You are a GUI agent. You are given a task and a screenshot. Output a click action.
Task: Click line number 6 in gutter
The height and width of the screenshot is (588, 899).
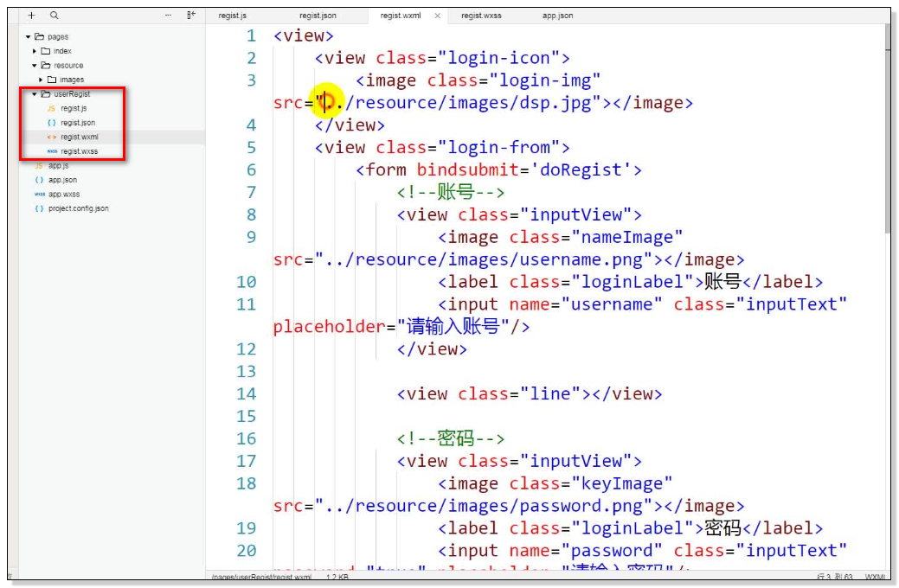point(251,170)
